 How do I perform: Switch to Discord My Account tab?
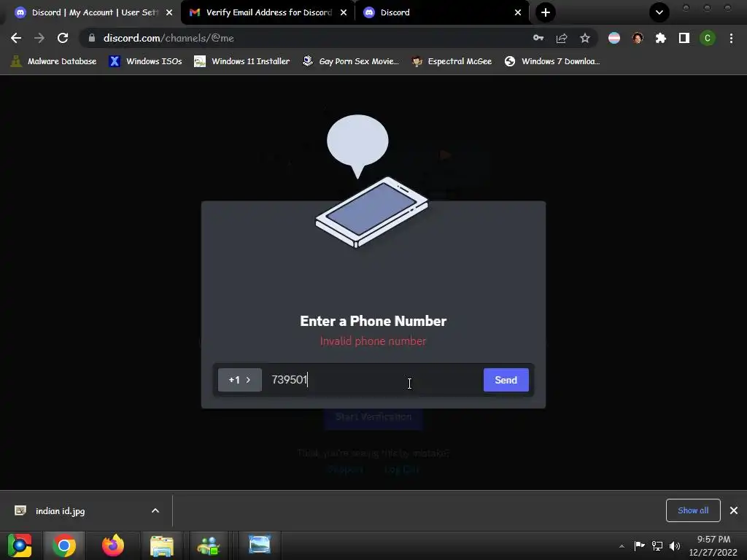coord(94,12)
